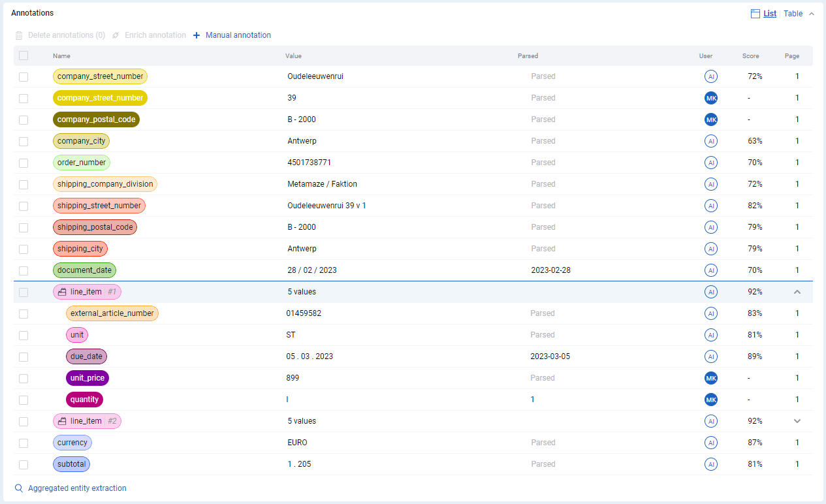Click the value 01459582
826x504 pixels.
[304, 313]
